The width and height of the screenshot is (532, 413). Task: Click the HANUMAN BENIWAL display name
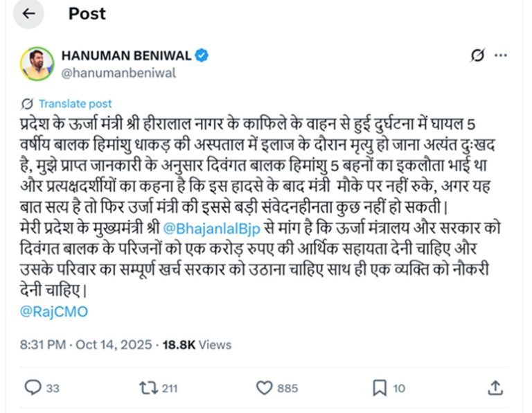click(126, 55)
